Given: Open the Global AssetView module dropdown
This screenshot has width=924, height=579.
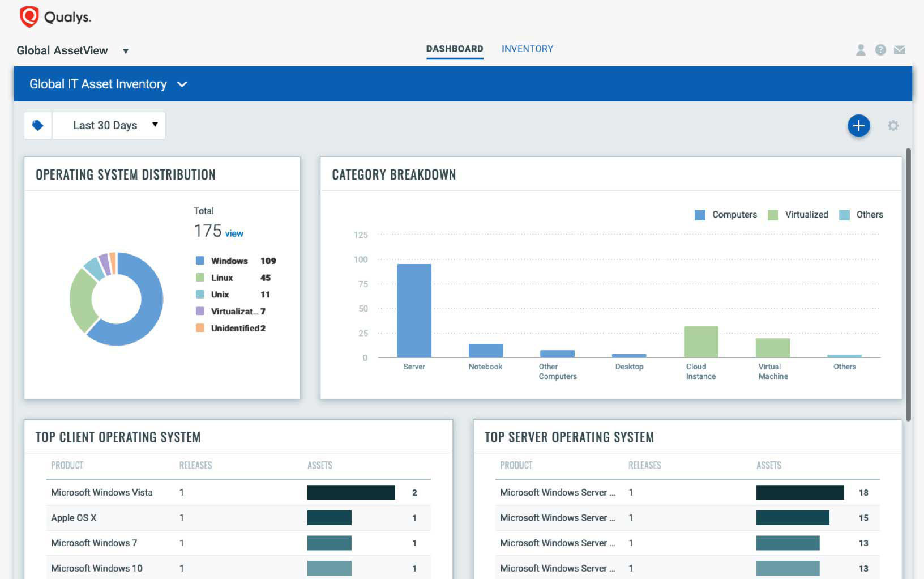Looking at the screenshot, I should (x=126, y=50).
